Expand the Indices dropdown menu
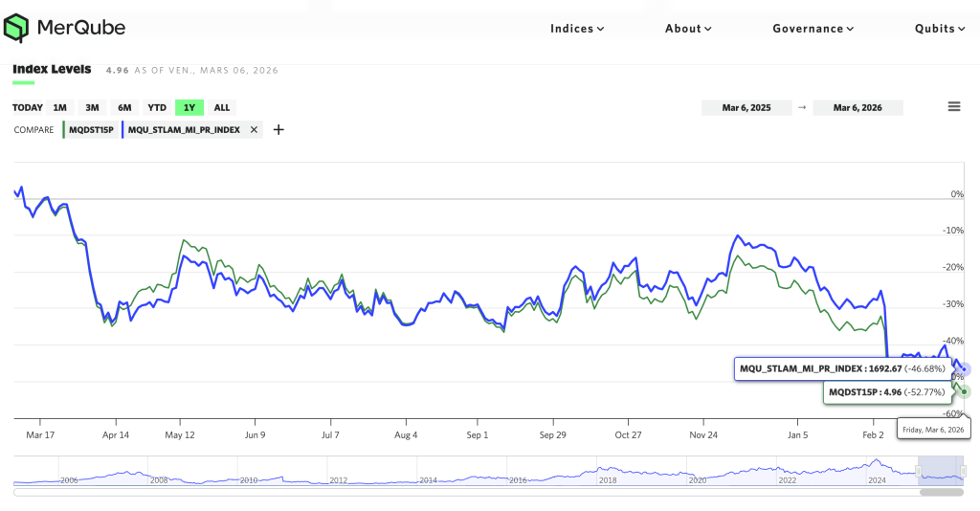The image size is (980, 511). (577, 29)
